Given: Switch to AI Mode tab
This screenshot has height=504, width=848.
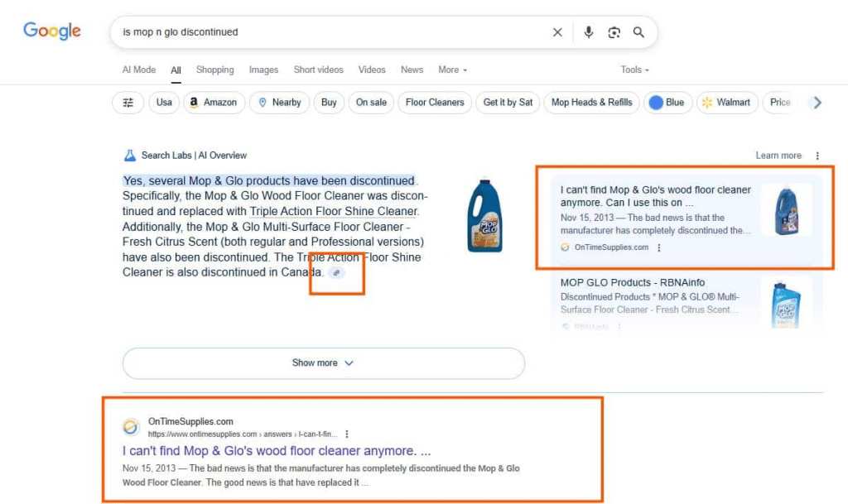Looking at the screenshot, I should click(139, 70).
